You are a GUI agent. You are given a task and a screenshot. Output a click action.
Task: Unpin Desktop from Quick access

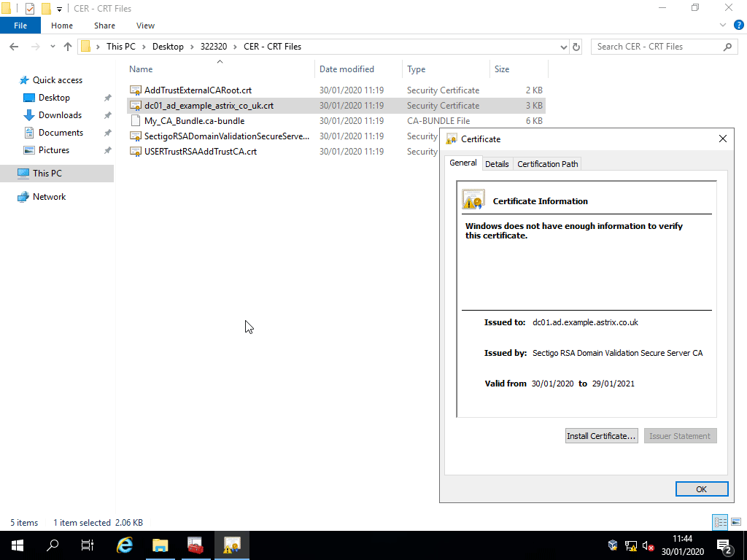click(x=107, y=97)
